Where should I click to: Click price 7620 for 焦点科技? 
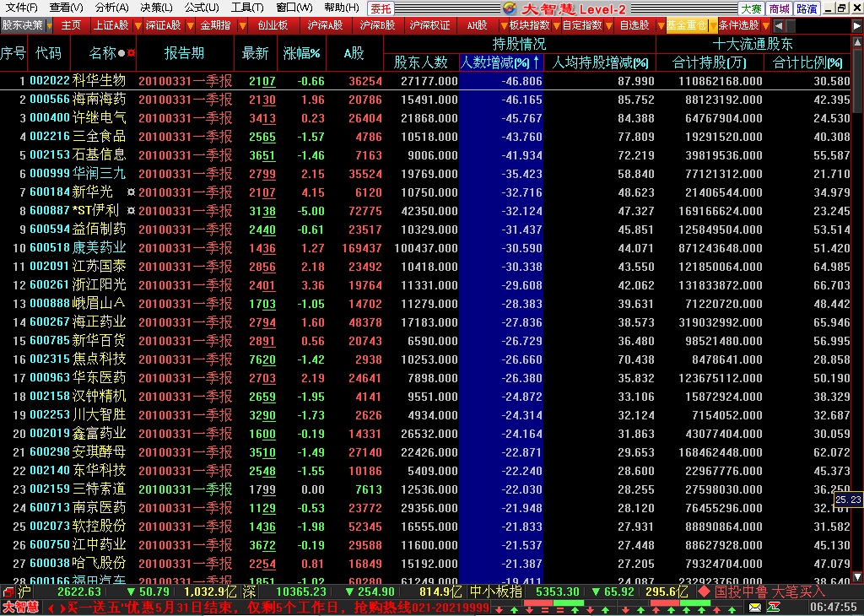pyautogui.click(x=262, y=359)
